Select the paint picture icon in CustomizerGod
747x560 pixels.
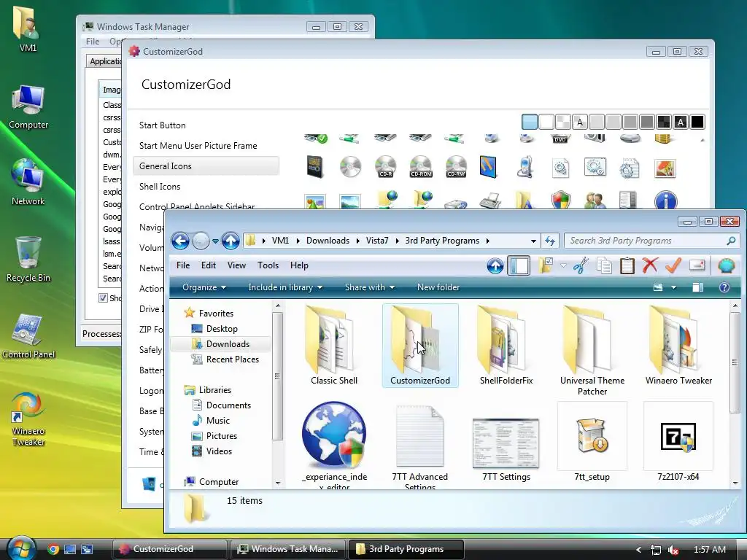coord(665,168)
